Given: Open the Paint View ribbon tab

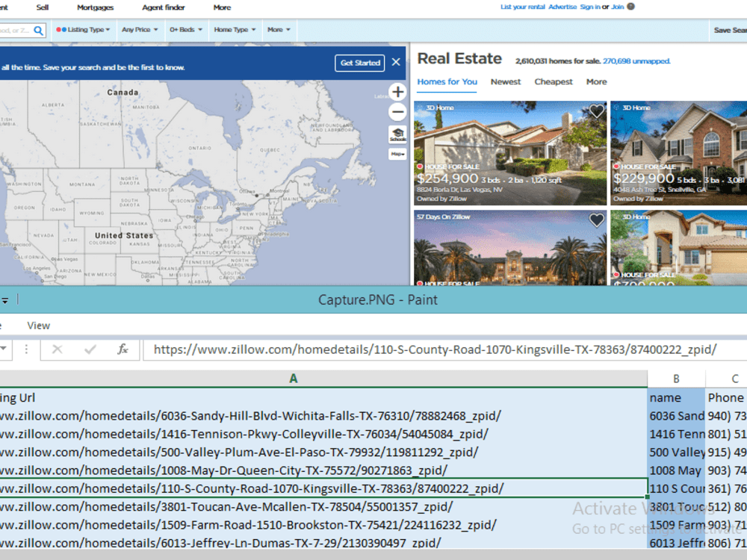Looking at the screenshot, I should pos(39,326).
